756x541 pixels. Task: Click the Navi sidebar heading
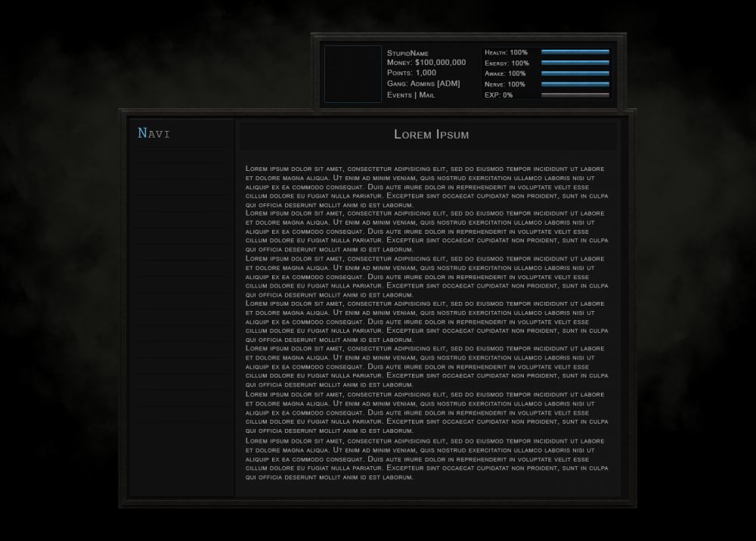(154, 133)
